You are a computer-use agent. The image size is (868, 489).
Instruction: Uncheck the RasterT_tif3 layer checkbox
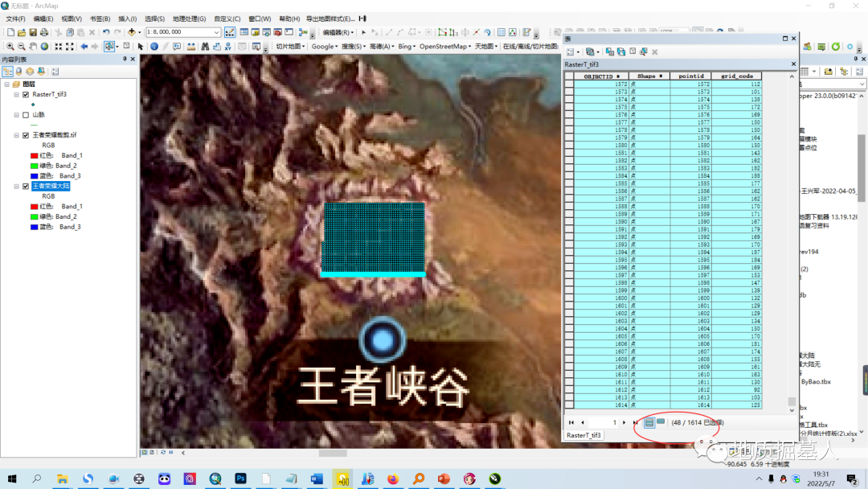(26, 95)
